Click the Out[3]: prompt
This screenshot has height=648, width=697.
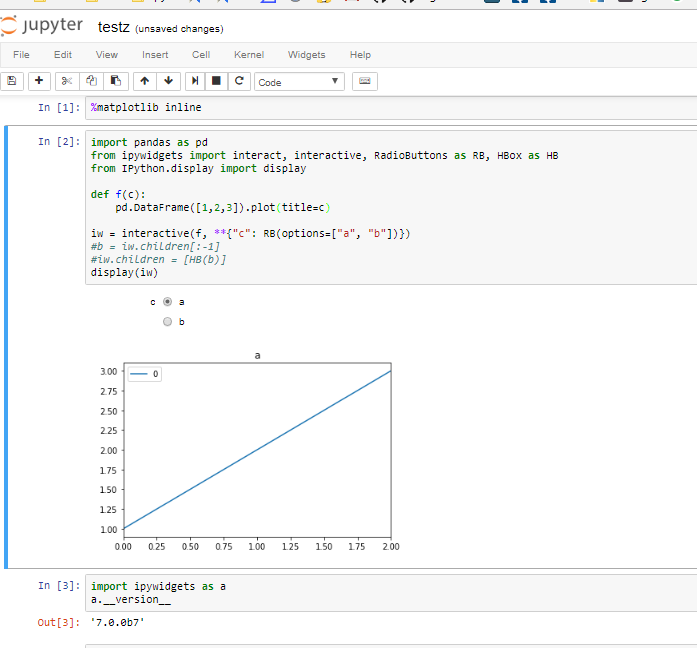pyautogui.click(x=59, y=622)
